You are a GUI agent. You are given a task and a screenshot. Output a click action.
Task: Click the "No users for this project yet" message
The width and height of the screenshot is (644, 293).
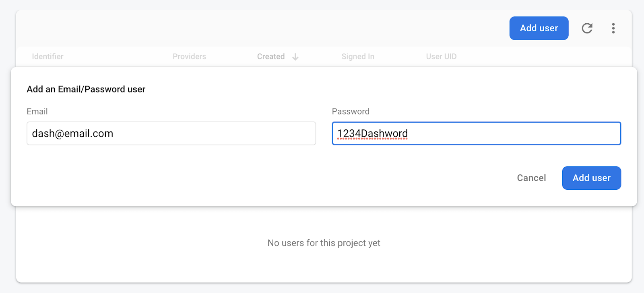[x=324, y=243]
